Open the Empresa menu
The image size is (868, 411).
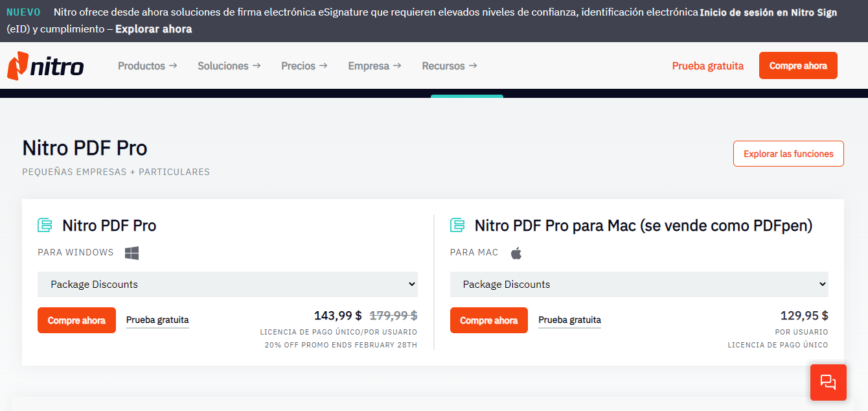tap(374, 66)
